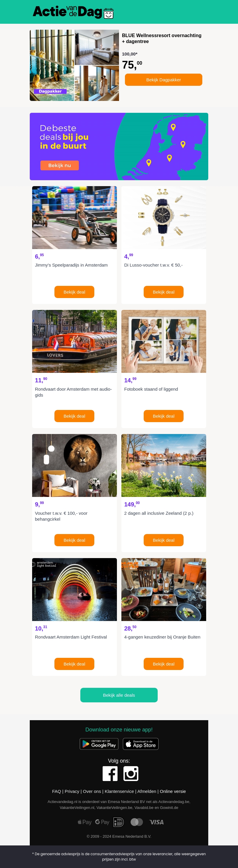Screen dimensions: 238x868
Task: View deal for Jimmy's Speelparadijs
Action: (74, 292)
